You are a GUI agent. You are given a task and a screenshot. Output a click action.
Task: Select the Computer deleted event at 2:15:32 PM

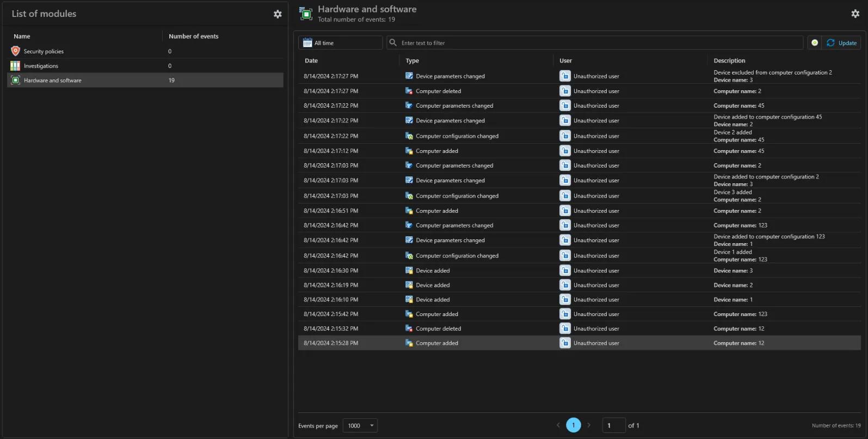[580, 329]
